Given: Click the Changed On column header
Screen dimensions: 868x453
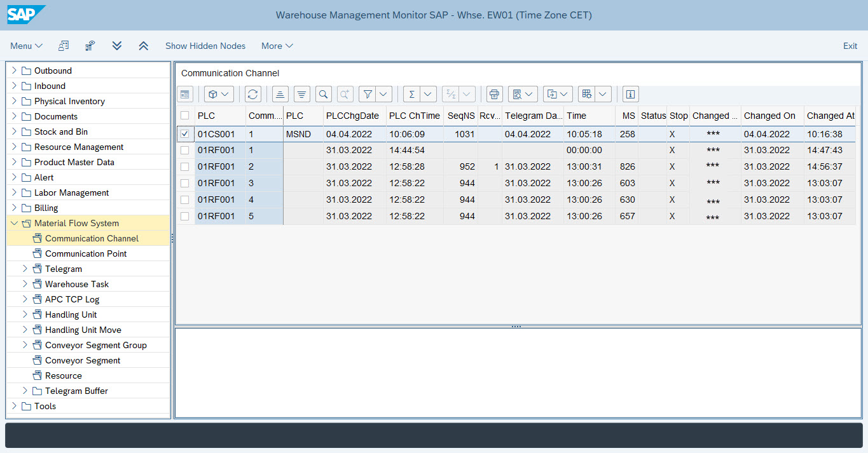Looking at the screenshot, I should click(772, 116).
